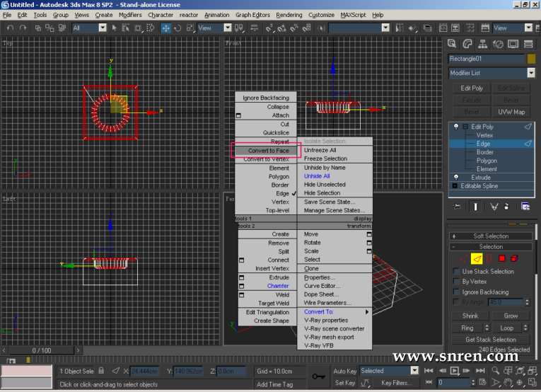Click the Undo arrow icon
This screenshot has height=392, width=541.
click(11, 28)
